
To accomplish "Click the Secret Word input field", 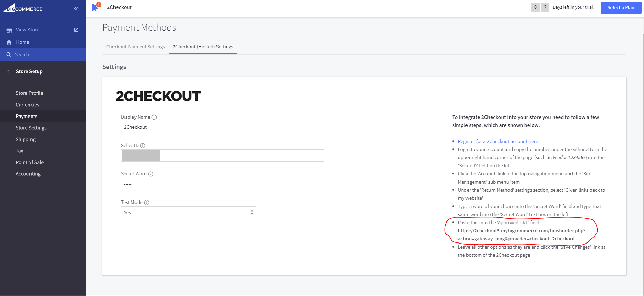I will [x=223, y=184].
